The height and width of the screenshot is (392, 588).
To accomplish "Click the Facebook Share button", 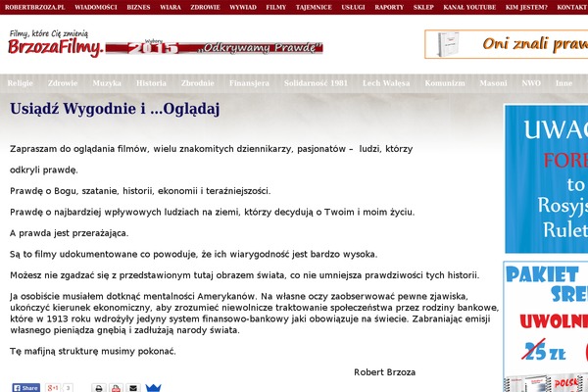I will click(x=25, y=388).
